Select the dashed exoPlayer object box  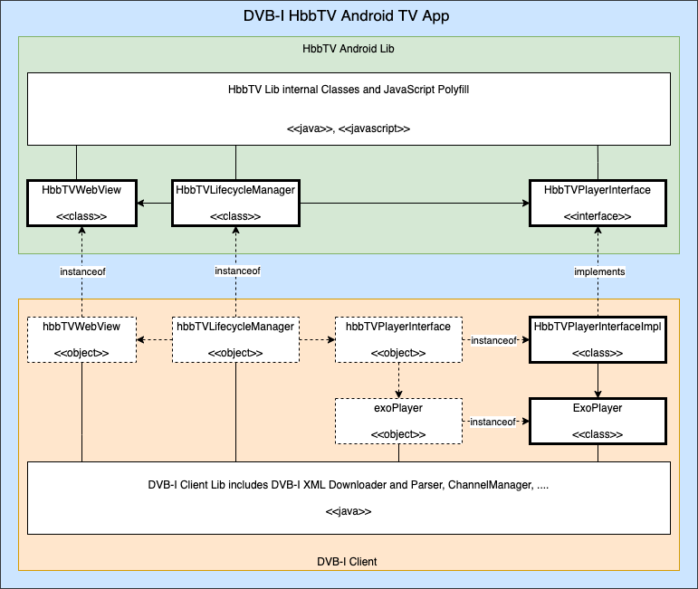397,421
